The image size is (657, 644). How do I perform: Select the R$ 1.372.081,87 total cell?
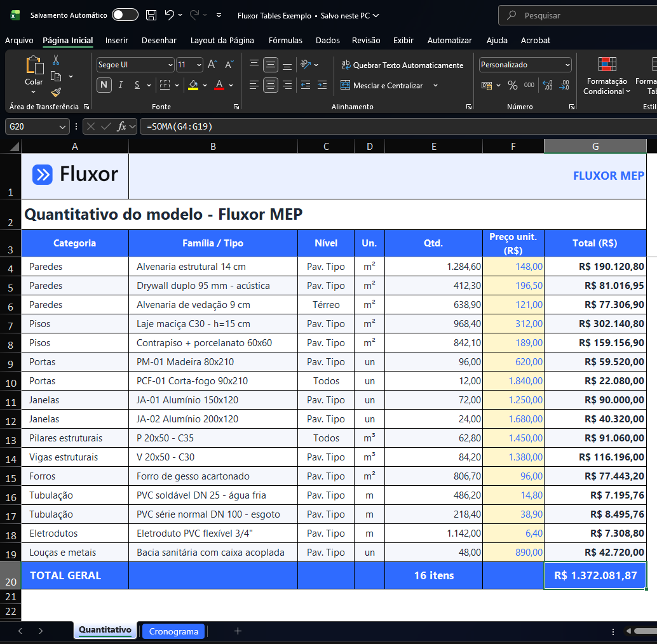[x=595, y=575]
